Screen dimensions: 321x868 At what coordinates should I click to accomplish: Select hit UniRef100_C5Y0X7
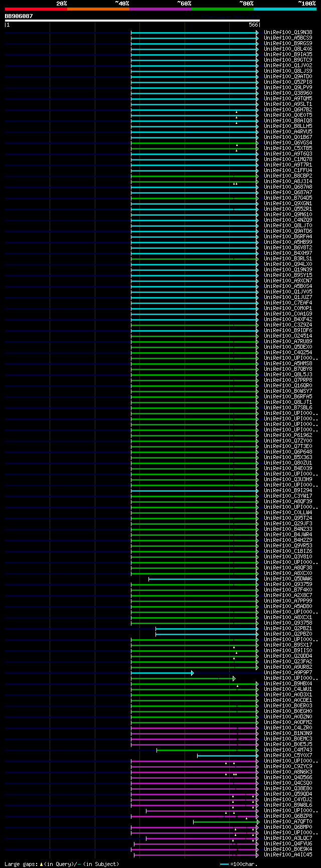[x=288, y=755]
